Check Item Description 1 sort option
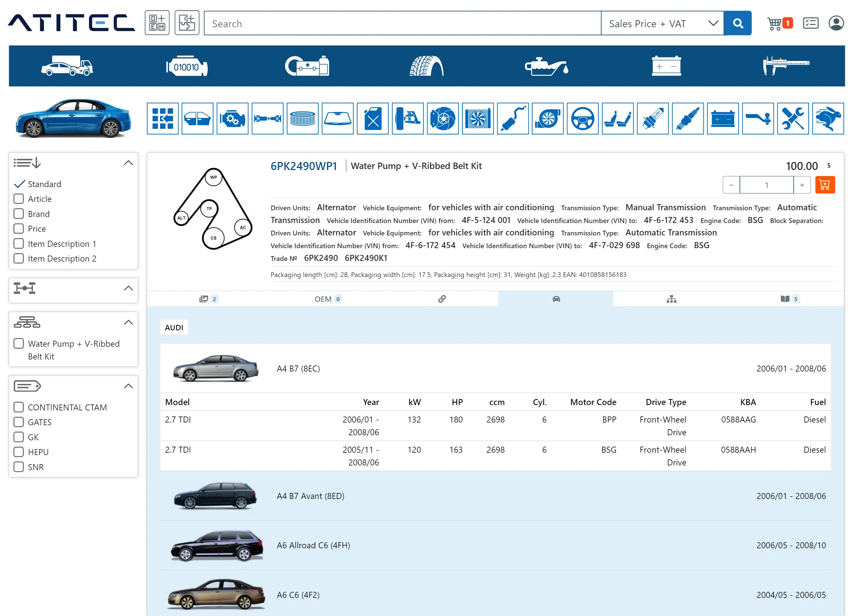The width and height of the screenshot is (854, 616). 19,243
